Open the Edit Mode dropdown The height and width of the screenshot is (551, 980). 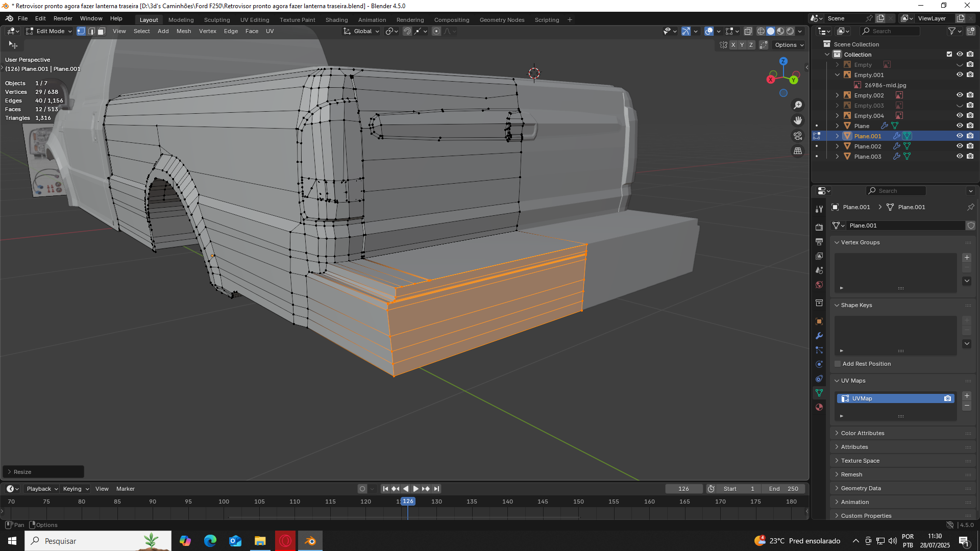click(50, 32)
